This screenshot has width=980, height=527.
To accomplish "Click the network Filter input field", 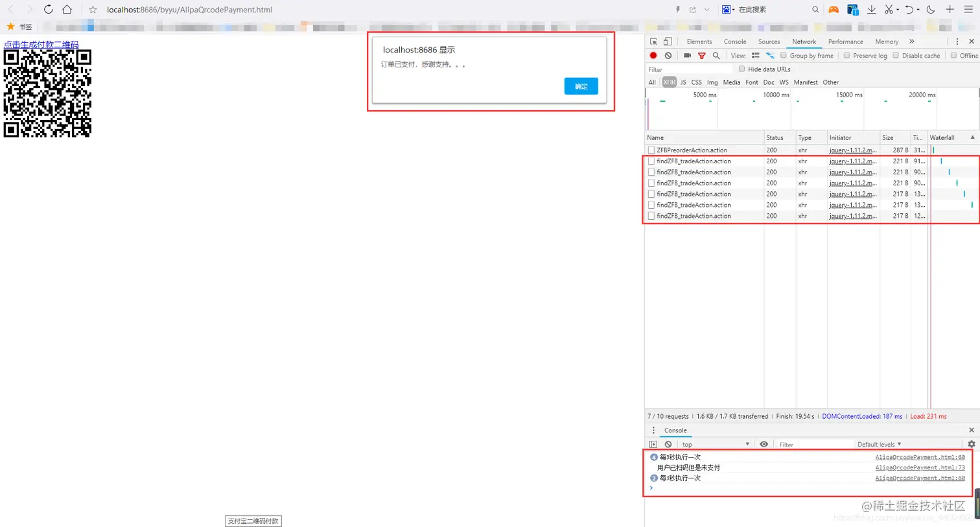I will (x=688, y=69).
